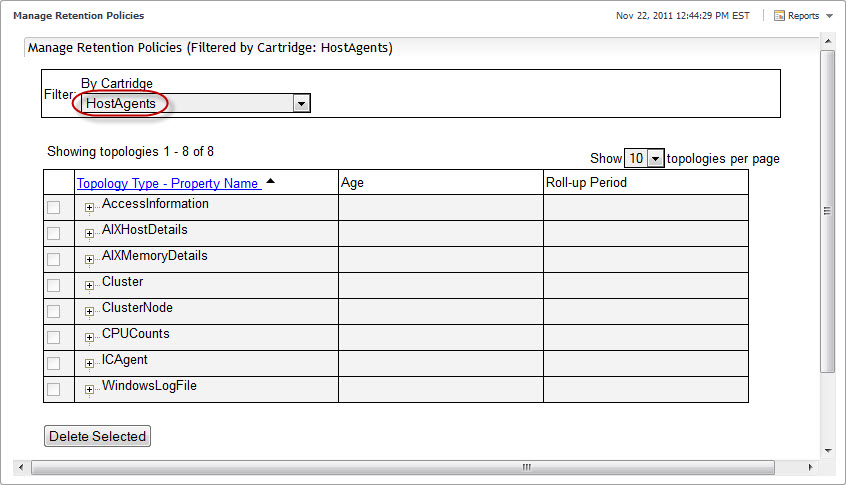The image size is (846, 485).
Task: Expand the Cluster topology
Action: click(x=89, y=286)
